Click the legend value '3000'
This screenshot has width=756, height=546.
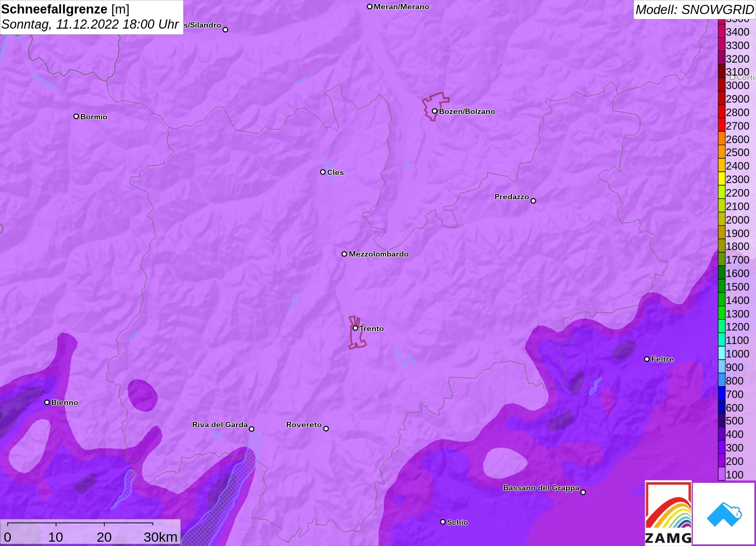tap(738, 85)
